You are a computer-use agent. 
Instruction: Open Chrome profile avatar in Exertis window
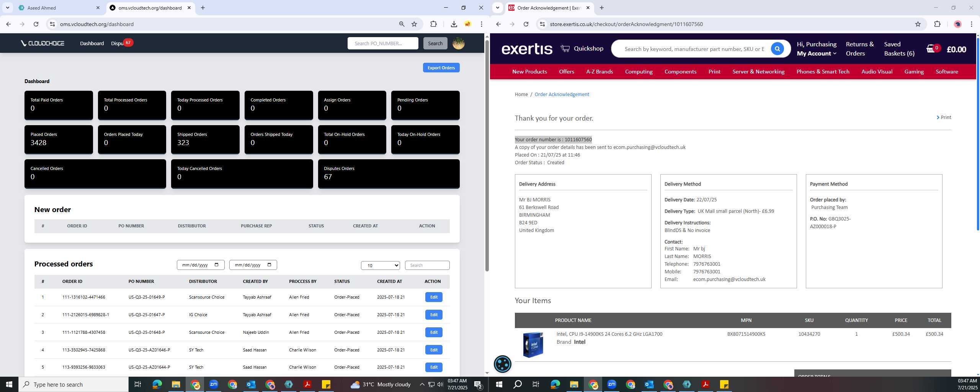(x=958, y=24)
